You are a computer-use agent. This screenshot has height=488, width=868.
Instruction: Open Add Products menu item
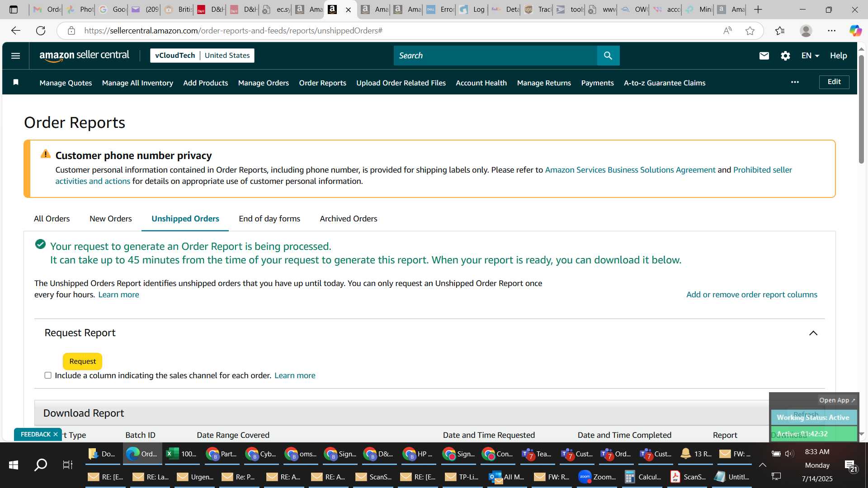tap(206, 83)
